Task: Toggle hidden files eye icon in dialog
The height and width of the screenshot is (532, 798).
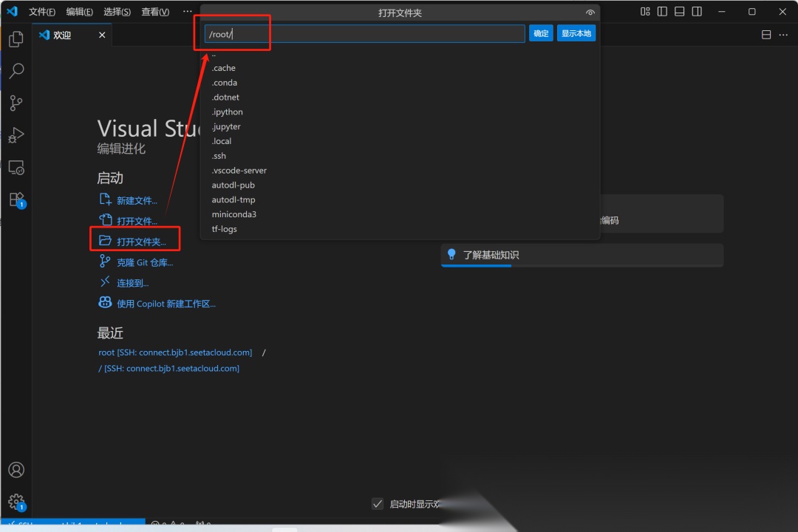Action: point(590,13)
